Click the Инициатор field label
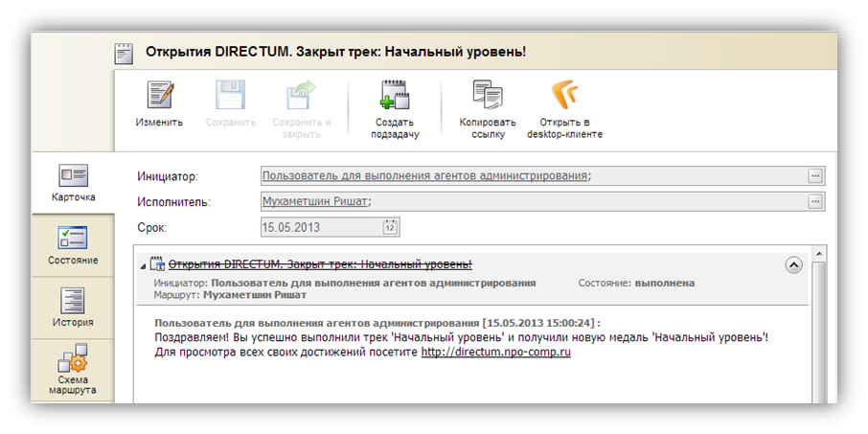The height and width of the screenshot is (434, 868). point(168,176)
